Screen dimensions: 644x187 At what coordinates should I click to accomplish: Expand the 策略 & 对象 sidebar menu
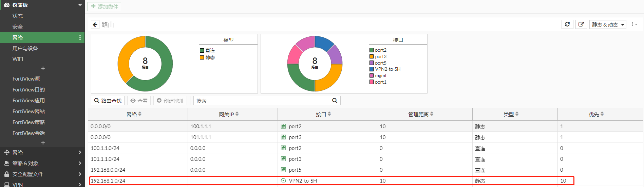pyautogui.click(x=42, y=163)
